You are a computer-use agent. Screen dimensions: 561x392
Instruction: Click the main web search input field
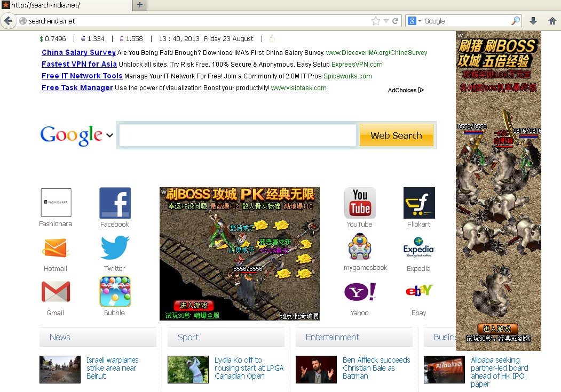(238, 135)
